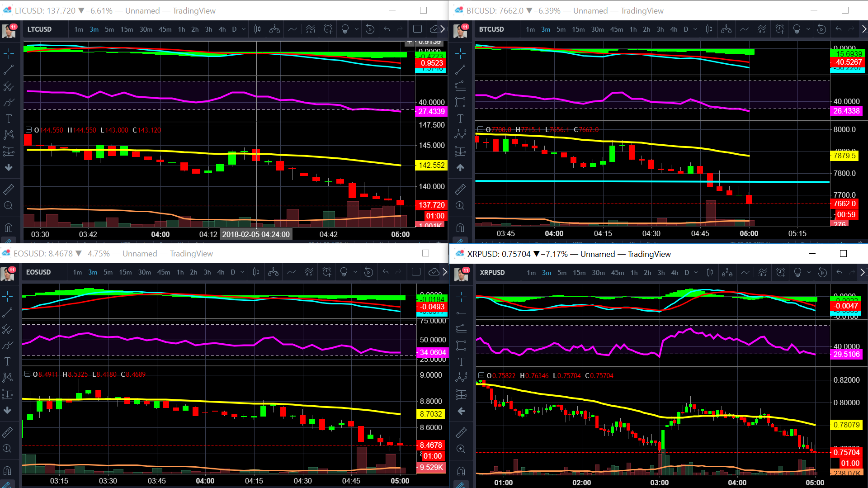This screenshot has width=868, height=488.
Task: Open ideas dropdown arrow in EOSUSD toolbar
Action: [355, 272]
